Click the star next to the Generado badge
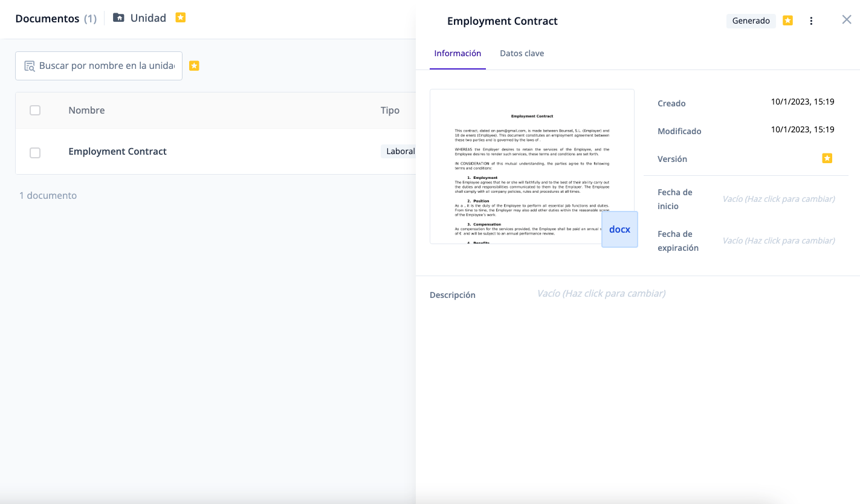This screenshot has width=860, height=504. tap(787, 21)
